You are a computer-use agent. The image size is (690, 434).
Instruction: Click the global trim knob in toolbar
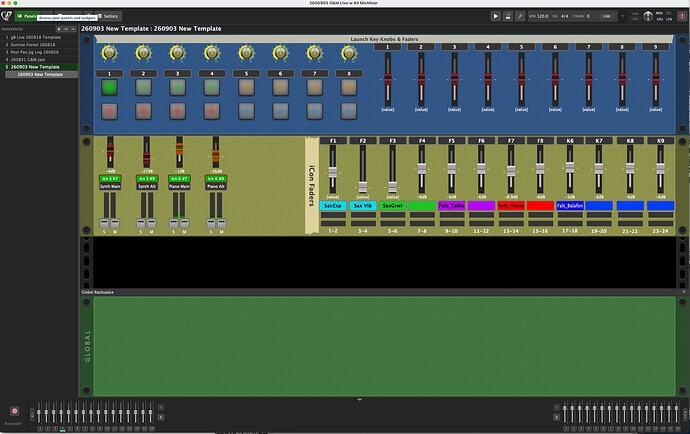coord(648,16)
